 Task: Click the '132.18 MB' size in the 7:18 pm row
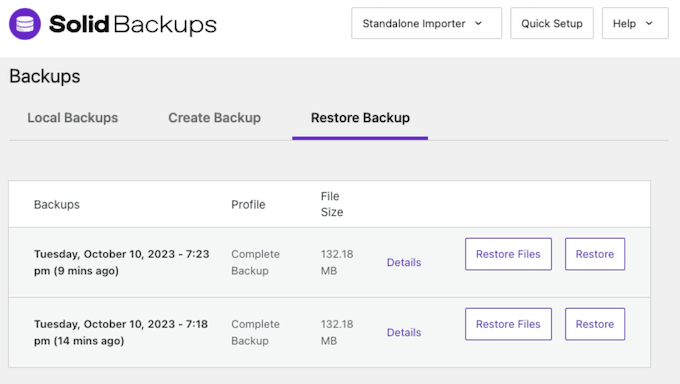pos(337,332)
